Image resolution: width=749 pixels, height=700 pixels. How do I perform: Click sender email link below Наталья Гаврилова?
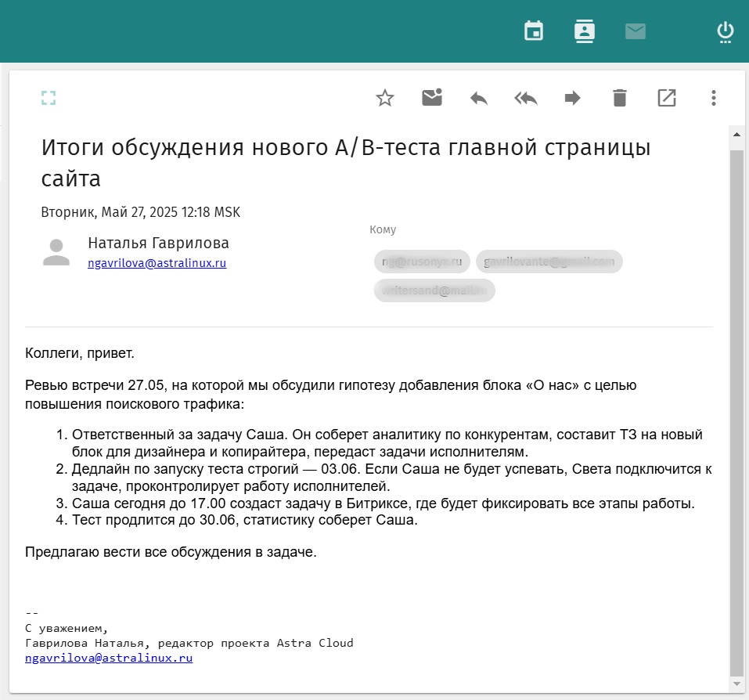[157, 263]
